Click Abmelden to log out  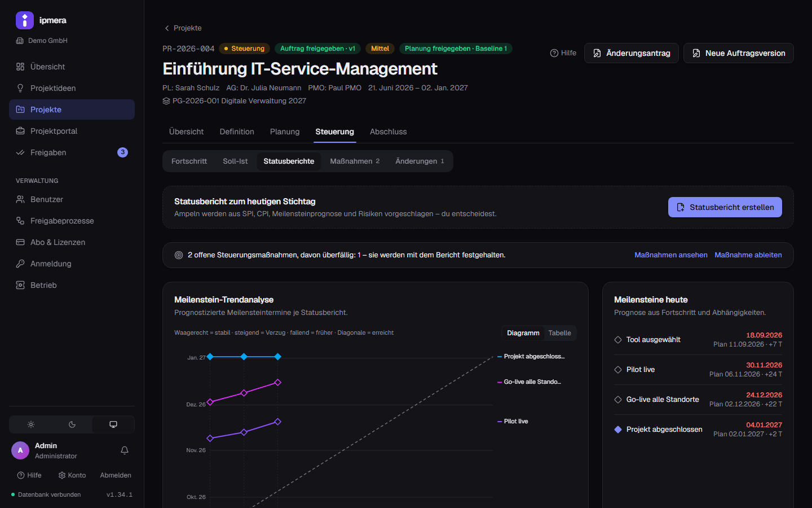(x=116, y=475)
